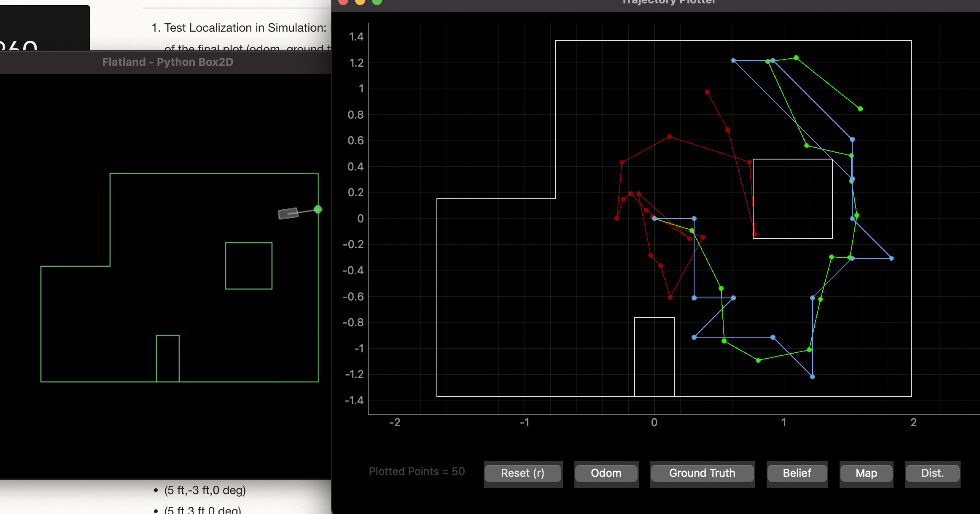Image resolution: width=980 pixels, height=514 pixels.
Task: Click the Plotted Points = 50 label
Action: click(x=417, y=471)
